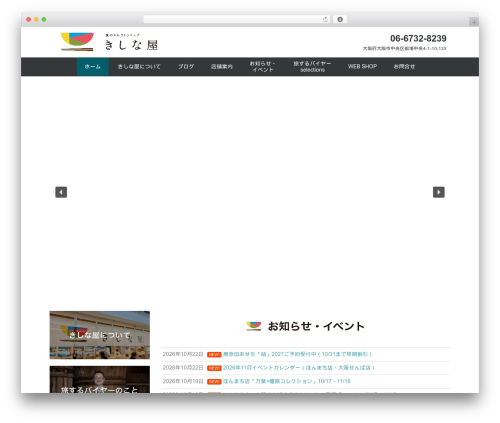Advance to the next slide with right arrow

[x=439, y=192]
